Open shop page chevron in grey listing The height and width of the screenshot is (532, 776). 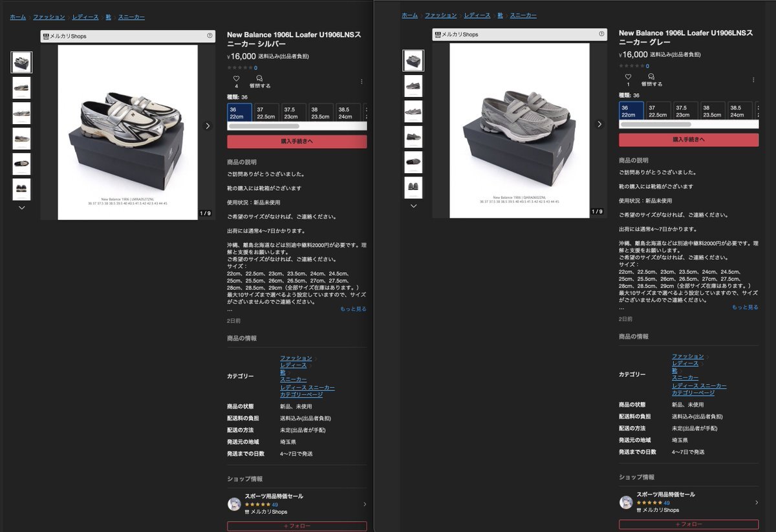pyautogui.click(x=757, y=502)
